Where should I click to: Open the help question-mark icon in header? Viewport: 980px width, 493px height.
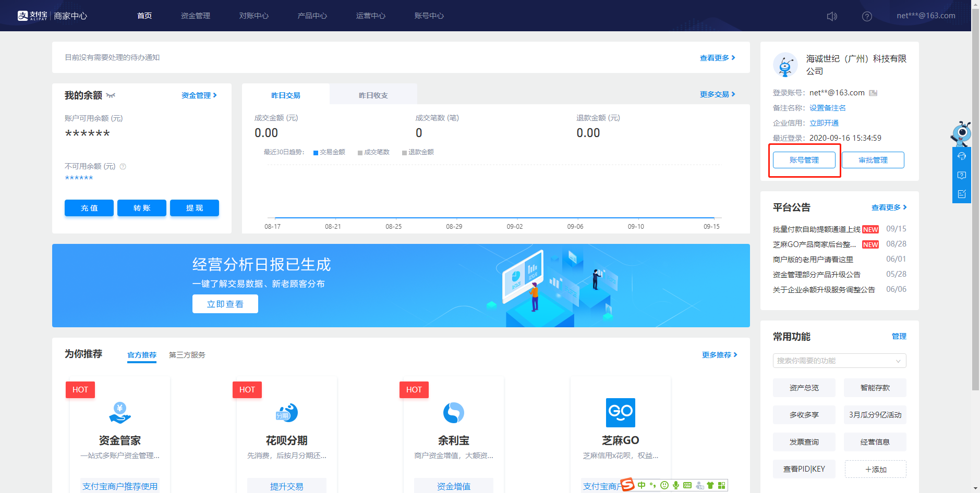point(867,16)
